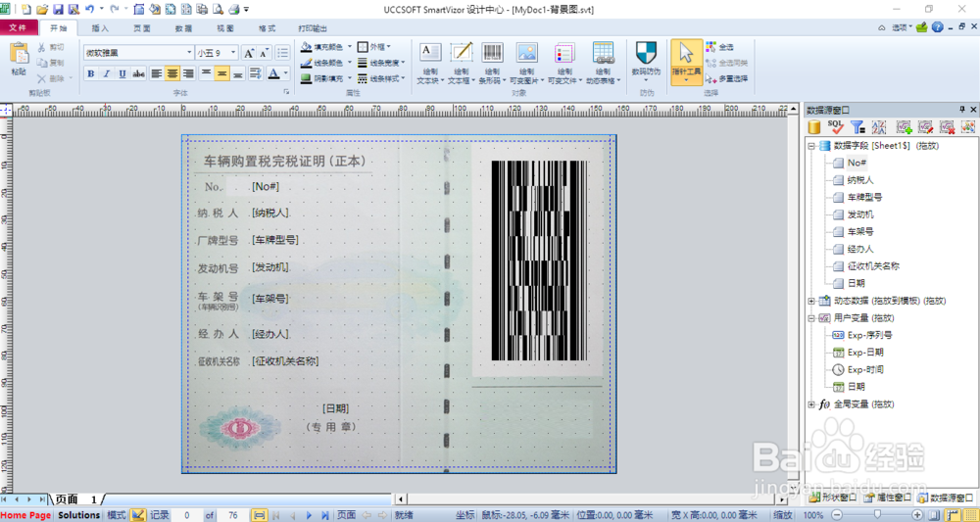Click the filter funnel icon in data source panel
Viewport: 980px width, 522px height.
point(858,127)
